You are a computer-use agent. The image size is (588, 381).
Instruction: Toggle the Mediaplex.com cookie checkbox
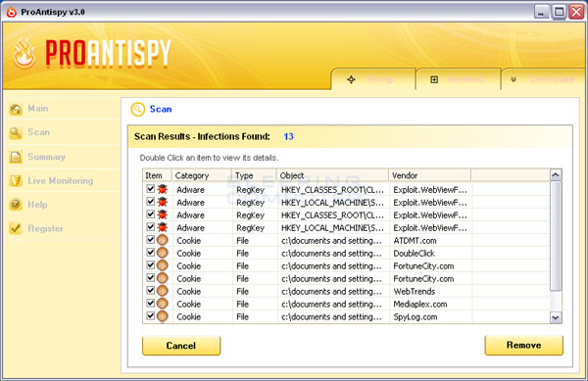pos(150,303)
